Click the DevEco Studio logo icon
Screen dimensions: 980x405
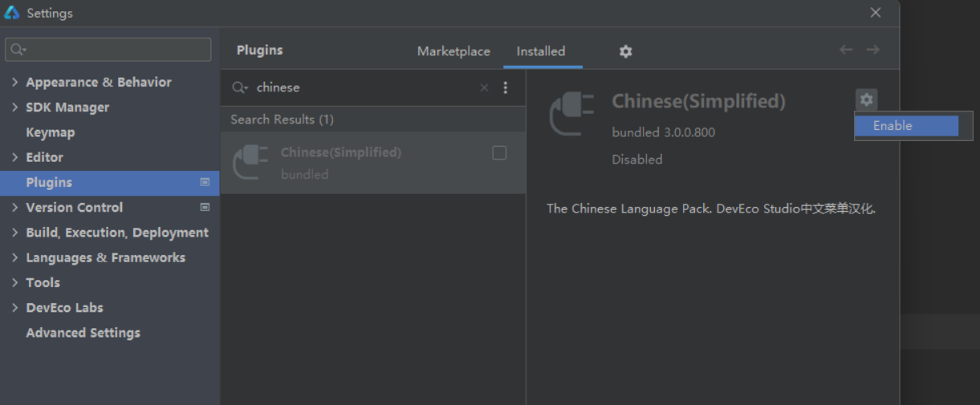12,13
